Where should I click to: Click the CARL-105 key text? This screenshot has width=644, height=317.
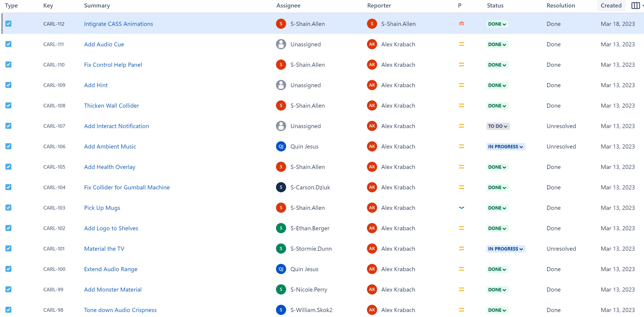54,167
